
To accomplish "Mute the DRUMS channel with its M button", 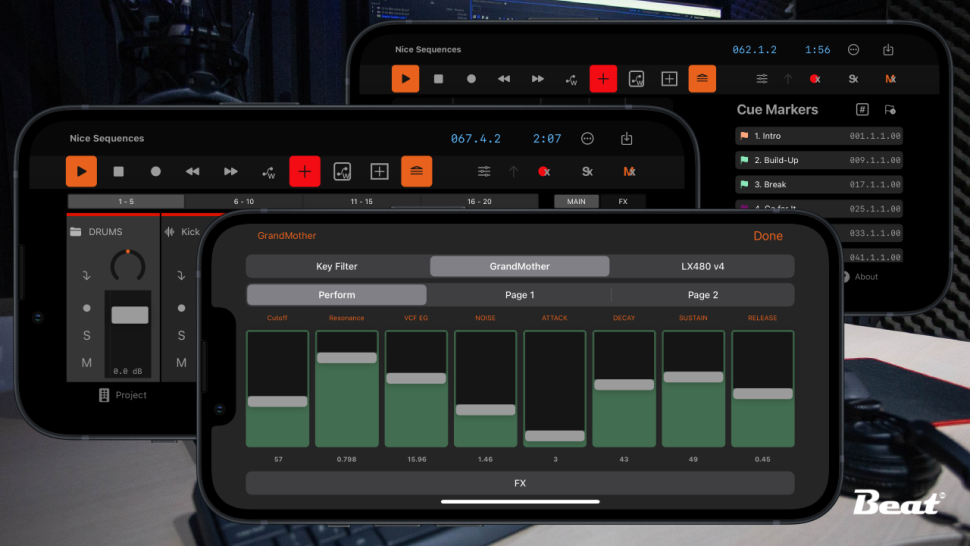I will 87,363.
